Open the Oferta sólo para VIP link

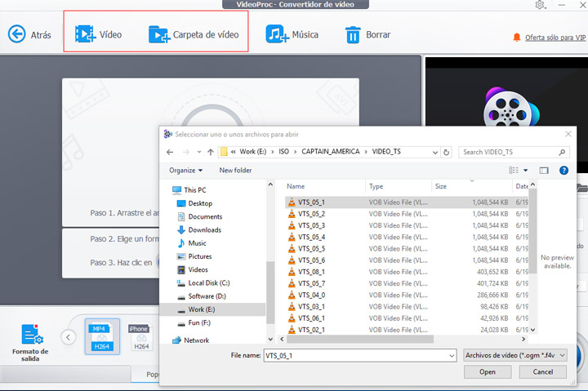(555, 38)
